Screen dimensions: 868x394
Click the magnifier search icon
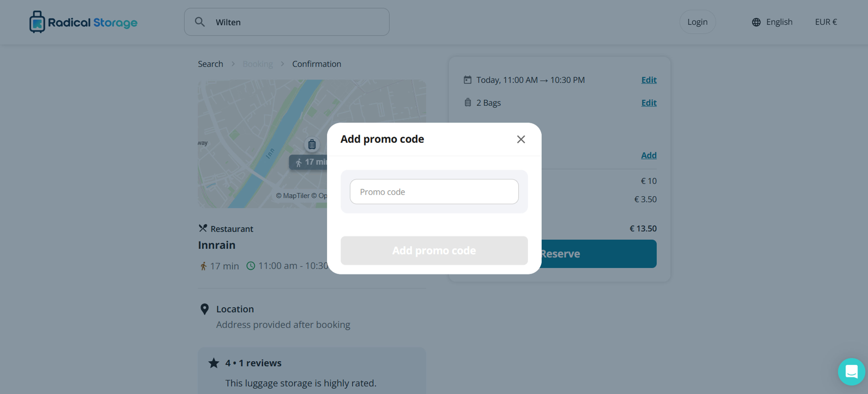click(x=200, y=22)
